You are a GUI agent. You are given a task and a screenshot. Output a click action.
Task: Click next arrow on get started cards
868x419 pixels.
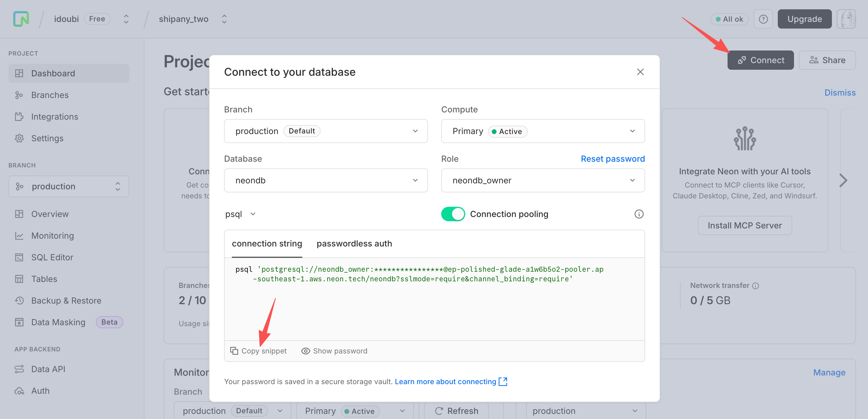[x=843, y=181]
